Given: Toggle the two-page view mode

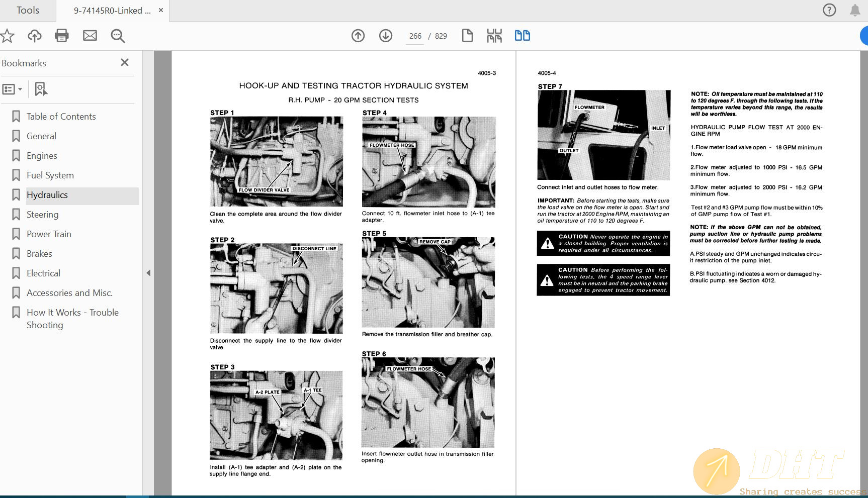Looking at the screenshot, I should (522, 36).
